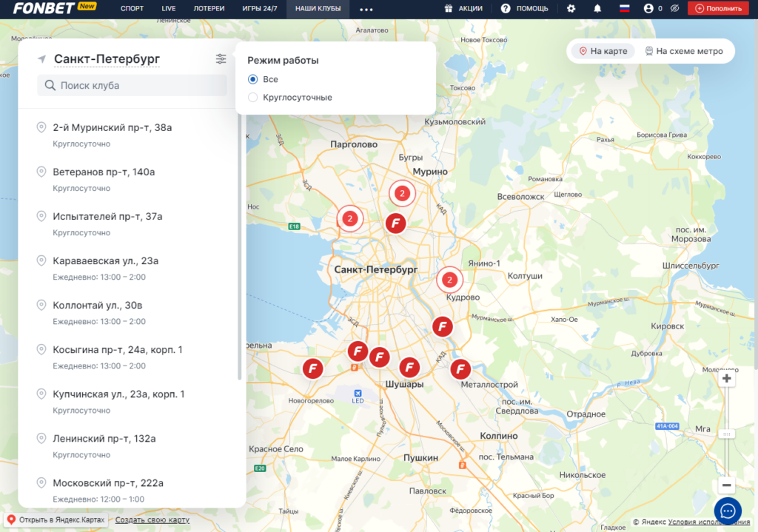Click the F marker directly above Шушары label

[x=409, y=368]
